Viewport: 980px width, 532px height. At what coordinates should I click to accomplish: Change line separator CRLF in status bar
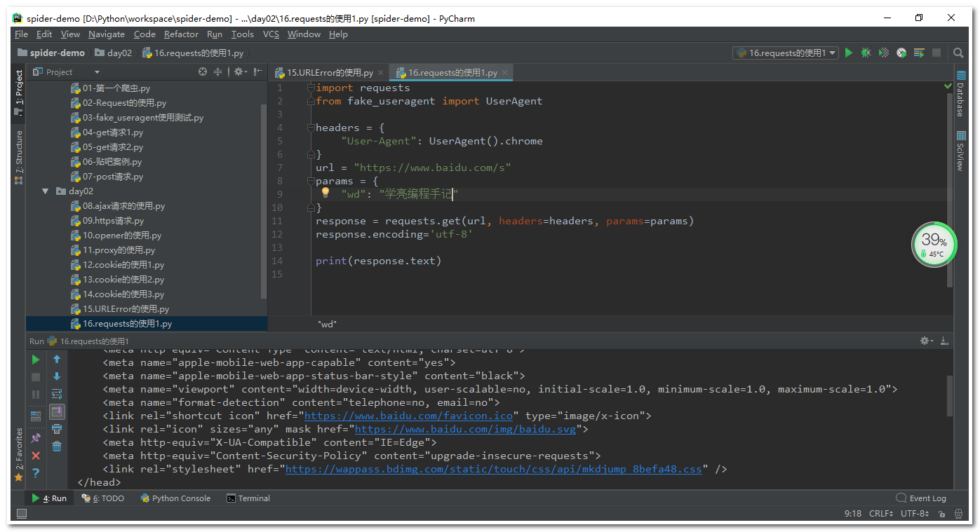coord(880,514)
